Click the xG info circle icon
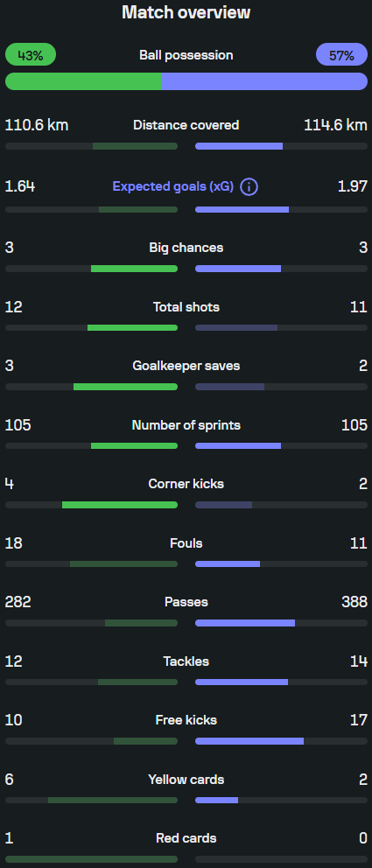This screenshot has width=372, height=868. 249,187
